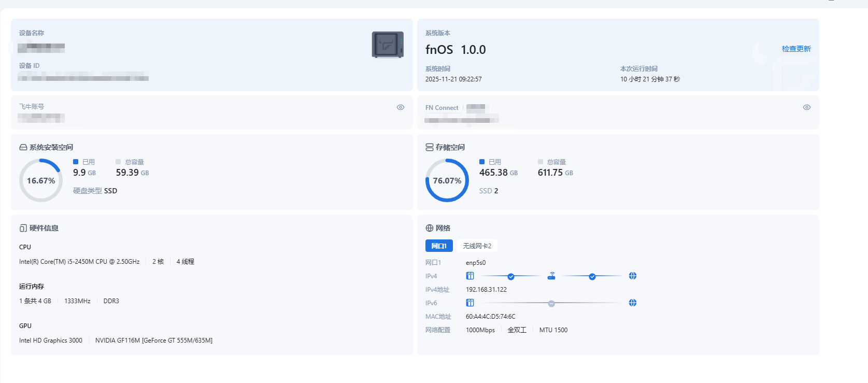Open the 检查更新 link
The width and height of the screenshot is (868, 383).
pyautogui.click(x=796, y=49)
